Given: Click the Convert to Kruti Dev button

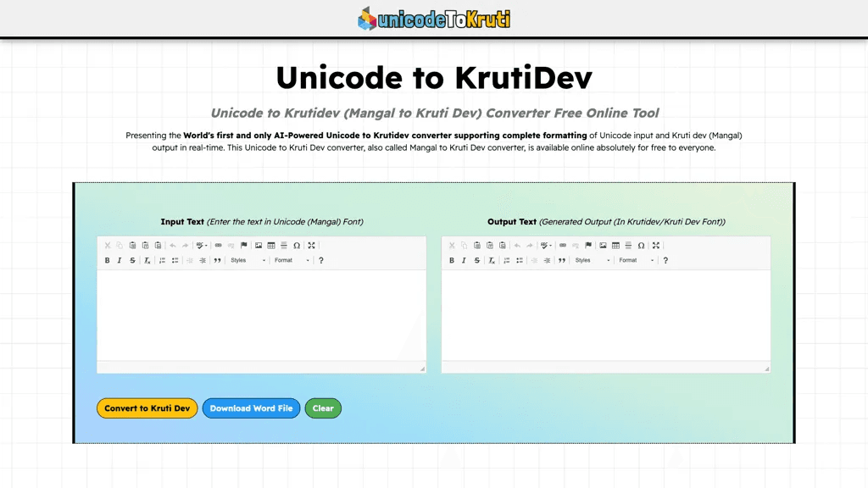Looking at the screenshot, I should (147, 408).
